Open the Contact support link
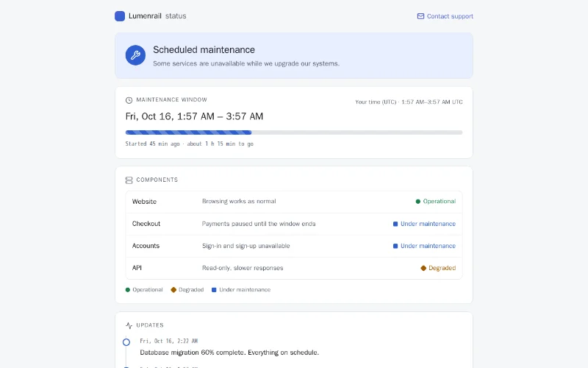The image size is (588, 368). 445,16
